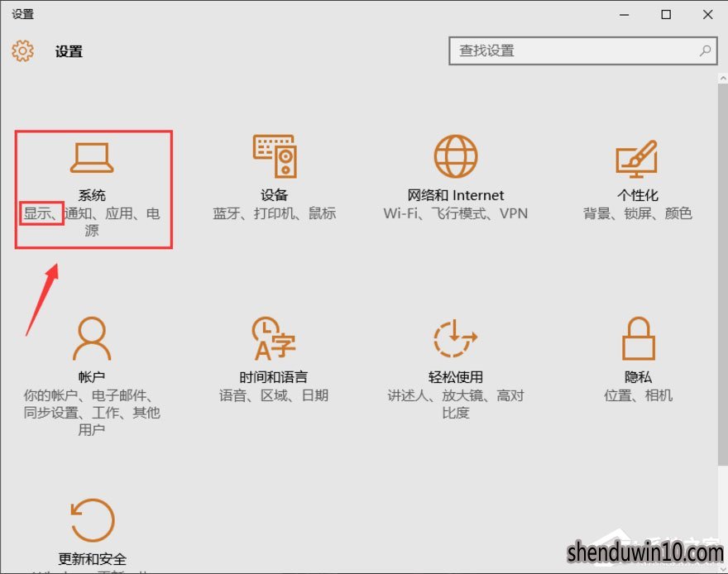This screenshot has width=728, height=574.
Task: Open the 个性化 paintbrush monitor icon
Action: pos(636,159)
